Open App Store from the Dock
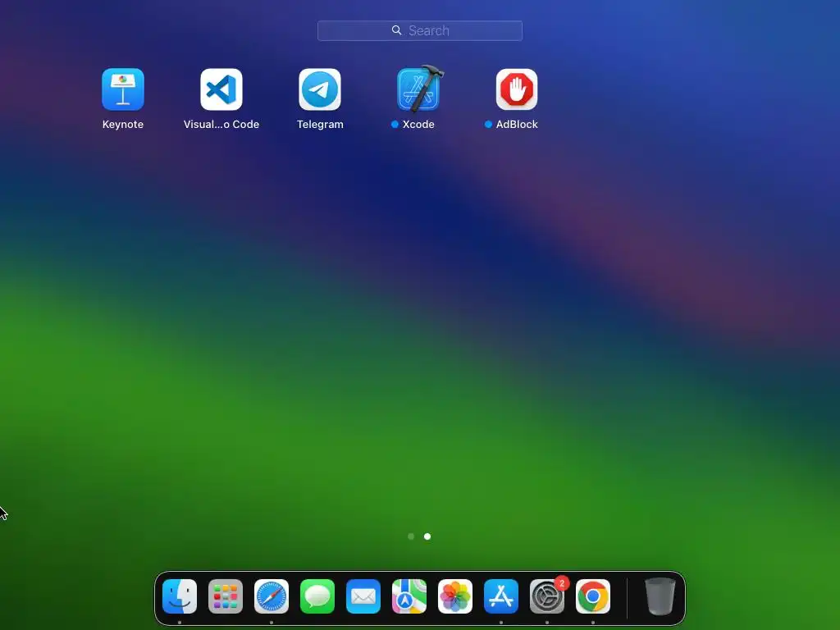Image resolution: width=840 pixels, height=630 pixels. coord(501,596)
